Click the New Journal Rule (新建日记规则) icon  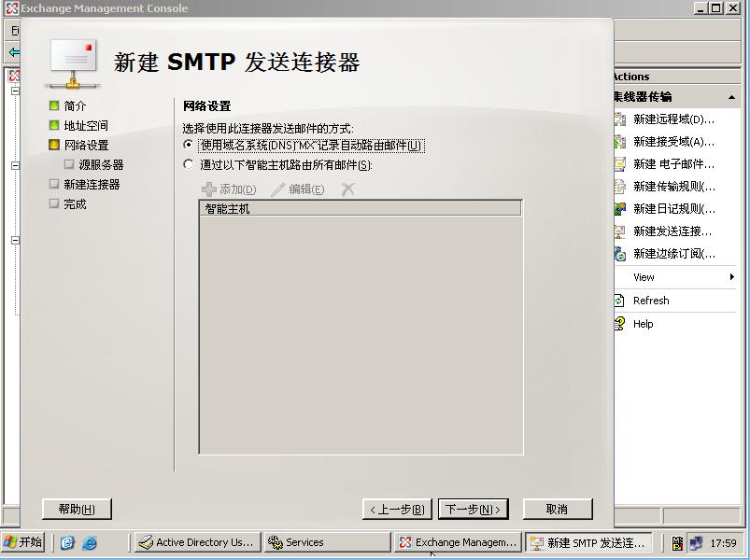[620, 209]
